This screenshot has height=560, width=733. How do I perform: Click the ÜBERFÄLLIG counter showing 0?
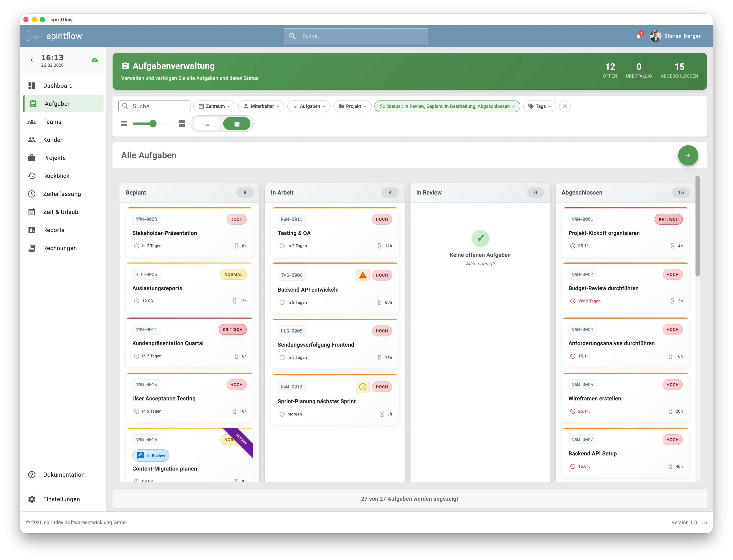638,70
